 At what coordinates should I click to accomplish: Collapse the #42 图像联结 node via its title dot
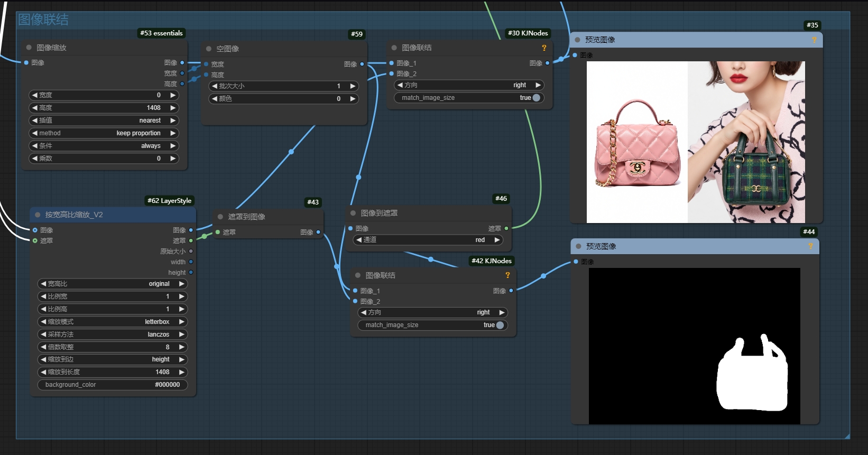pyautogui.click(x=358, y=275)
